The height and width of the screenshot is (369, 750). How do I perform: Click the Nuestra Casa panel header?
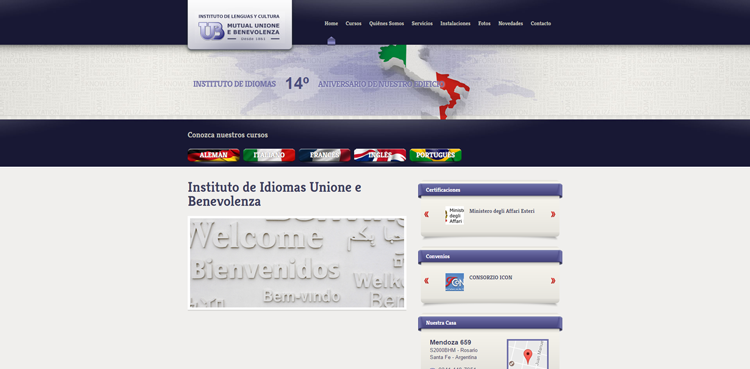pyautogui.click(x=490, y=323)
